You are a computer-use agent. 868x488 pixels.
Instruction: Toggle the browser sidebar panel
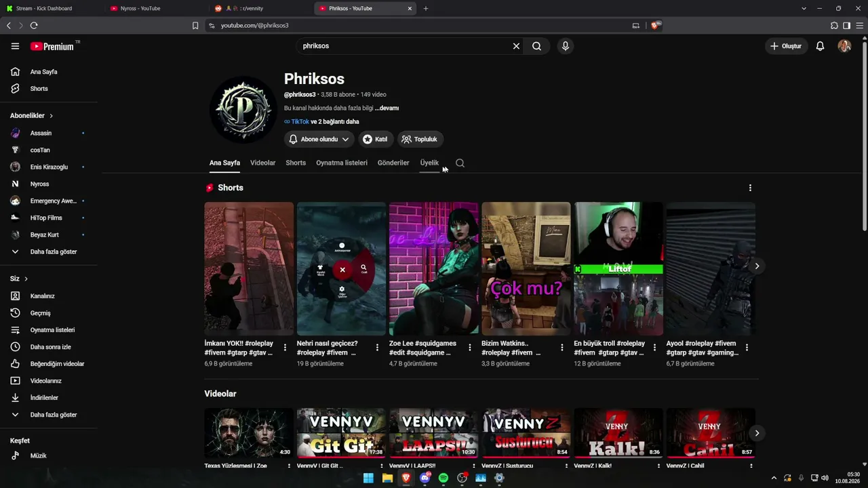(x=847, y=25)
